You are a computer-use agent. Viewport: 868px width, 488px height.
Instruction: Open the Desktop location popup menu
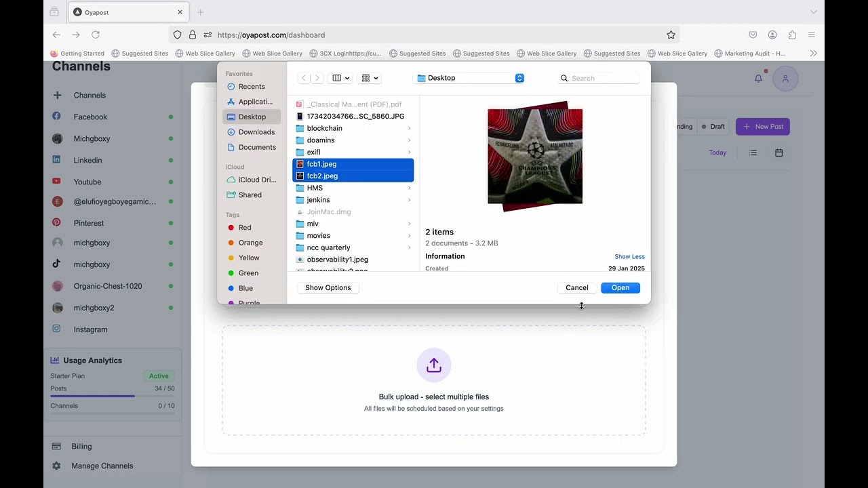point(469,78)
